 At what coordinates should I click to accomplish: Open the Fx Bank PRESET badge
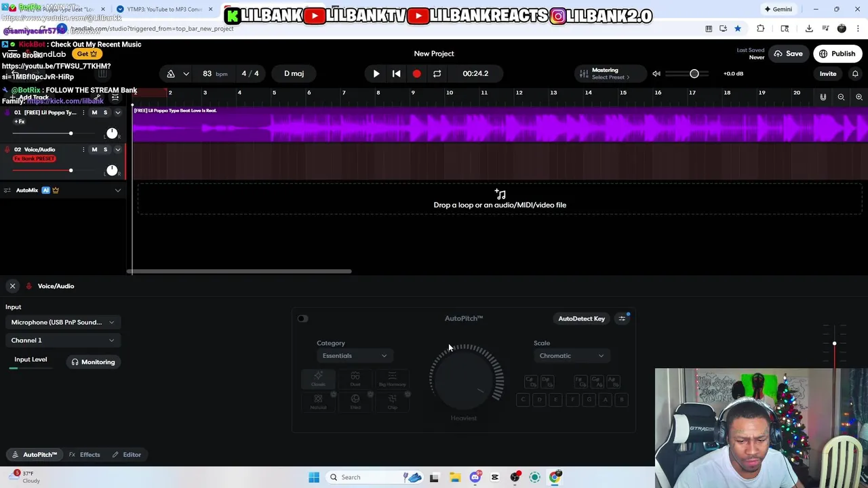pyautogui.click(x=35, y=159)
